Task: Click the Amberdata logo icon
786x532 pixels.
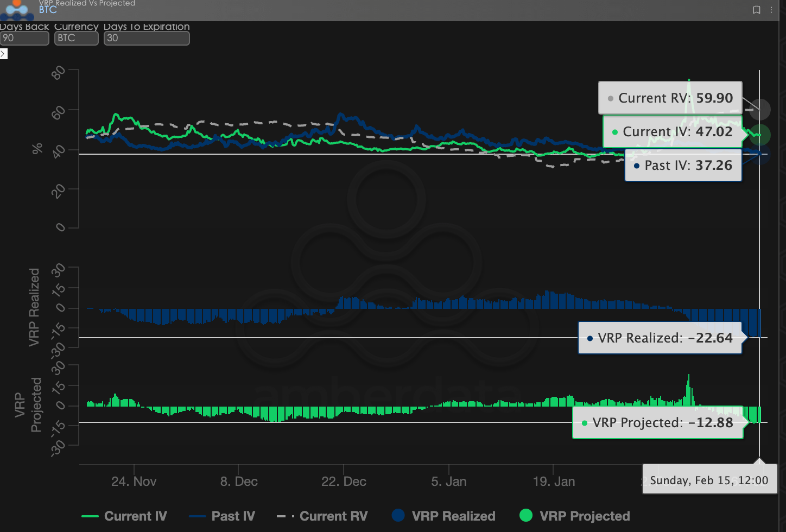Action: click(17, 10)
